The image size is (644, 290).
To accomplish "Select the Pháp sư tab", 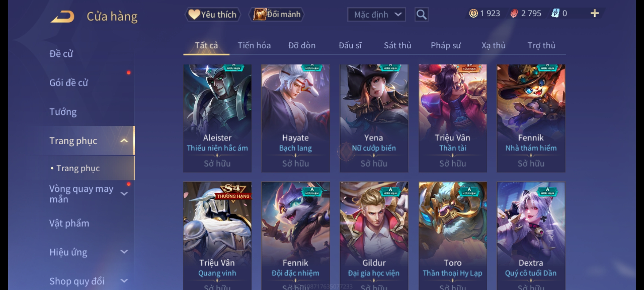I will click(x=446, y=45).
